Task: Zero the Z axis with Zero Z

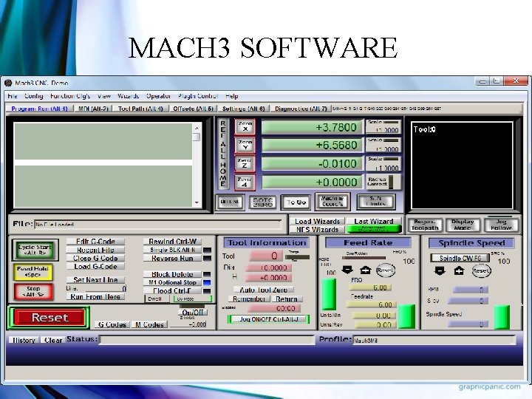Action: click(x=245, y=163)
